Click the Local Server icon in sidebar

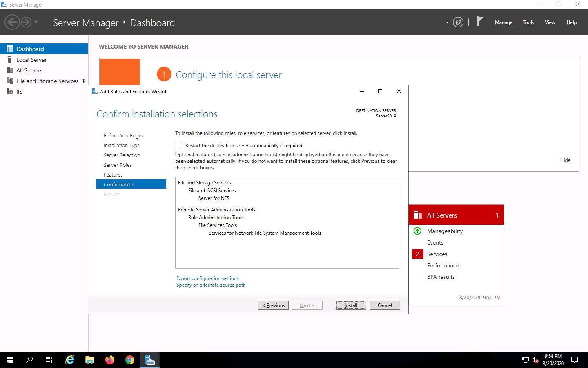click(x=10, y=59)
